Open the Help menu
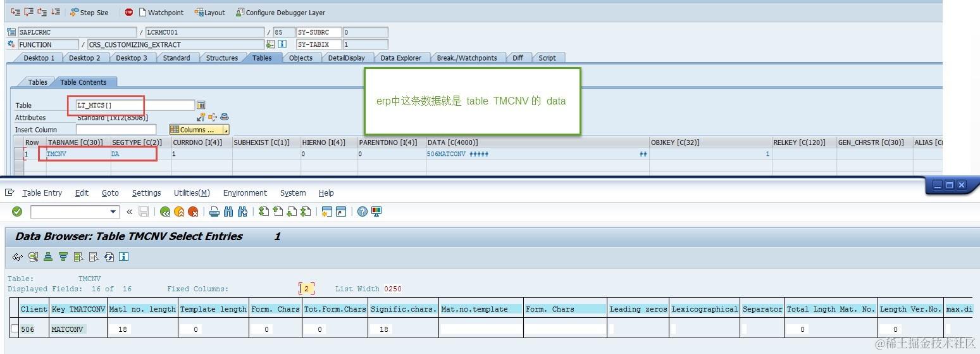 (x=326, y=193)
